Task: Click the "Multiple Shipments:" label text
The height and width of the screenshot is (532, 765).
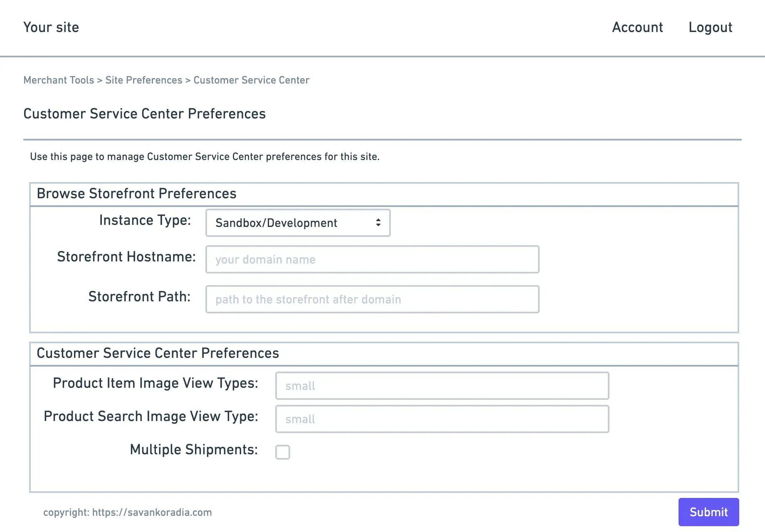Action: point(194,450)
